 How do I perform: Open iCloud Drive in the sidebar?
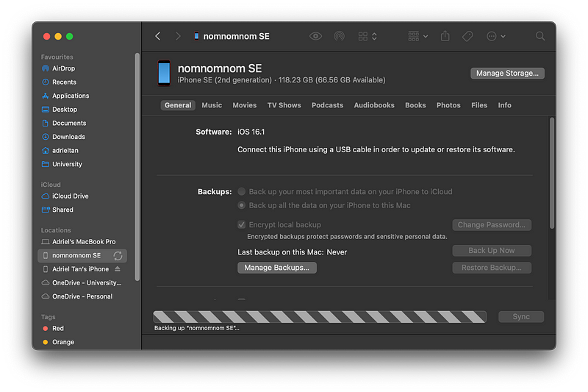[x=82, y=196]
